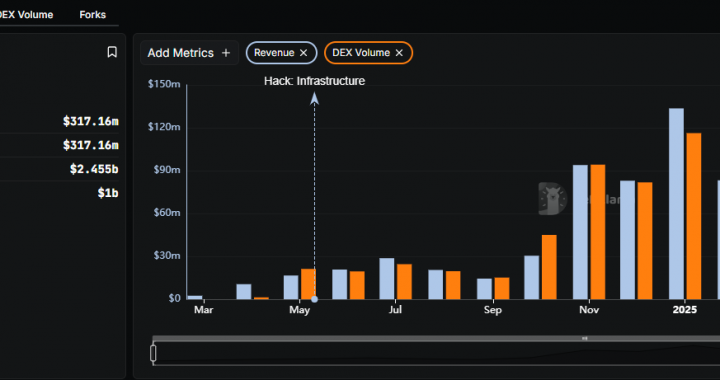This screenshot has width=720, height=380.
Task: Click the orange November DEX volume bar
Action: [598, 232]
